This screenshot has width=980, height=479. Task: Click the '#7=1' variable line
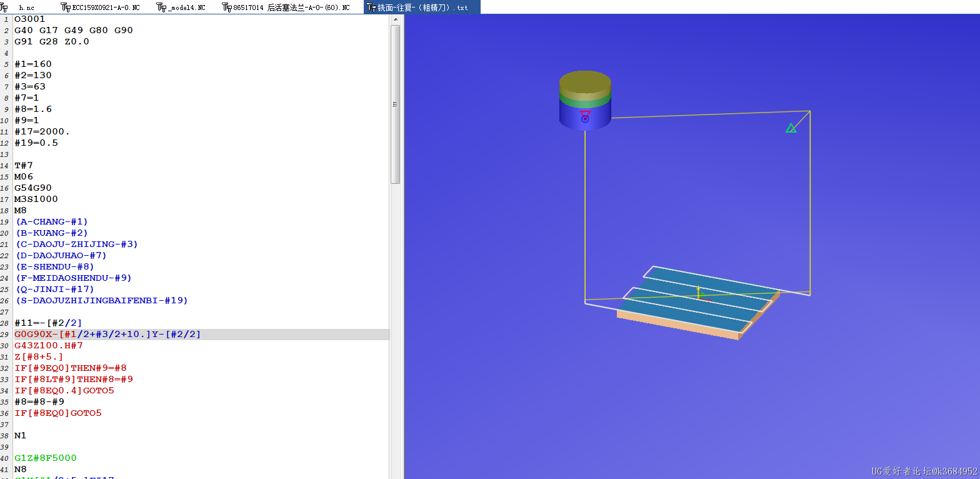pyautogui.click(x=27, y=98)
